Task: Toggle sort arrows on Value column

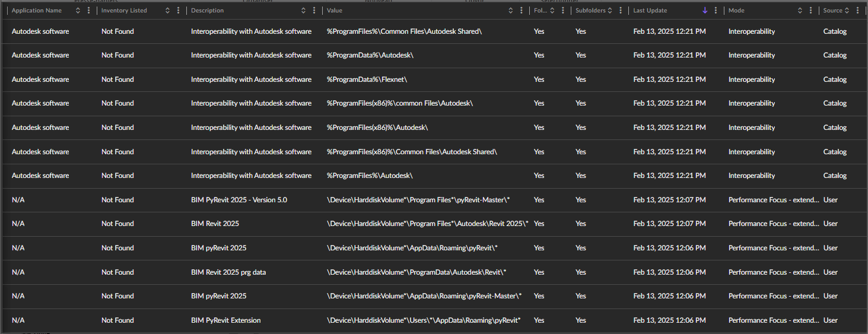Action: 511,11
